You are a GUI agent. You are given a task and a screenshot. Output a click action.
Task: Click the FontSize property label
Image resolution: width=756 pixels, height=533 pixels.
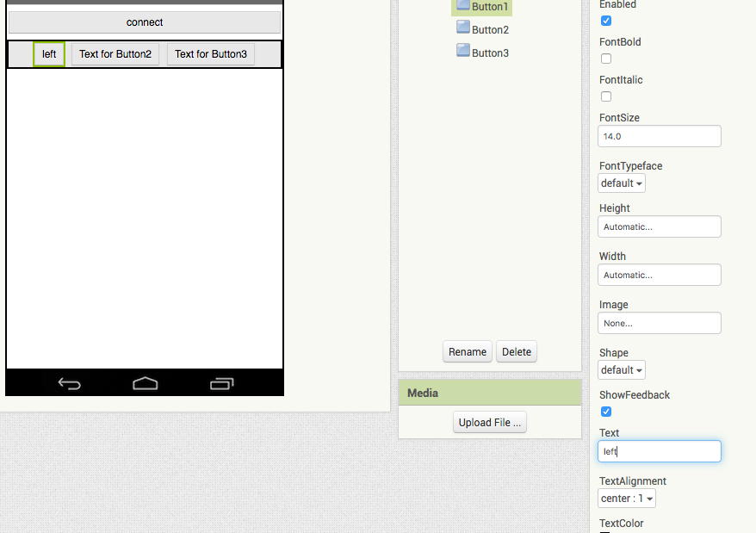[619, 118]
